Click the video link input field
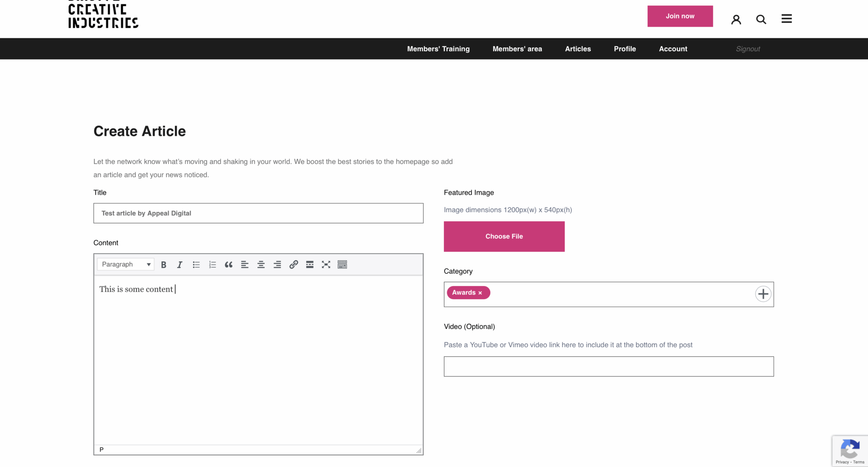The width and height of the screenshot is (868, 467). coord(608,366)
